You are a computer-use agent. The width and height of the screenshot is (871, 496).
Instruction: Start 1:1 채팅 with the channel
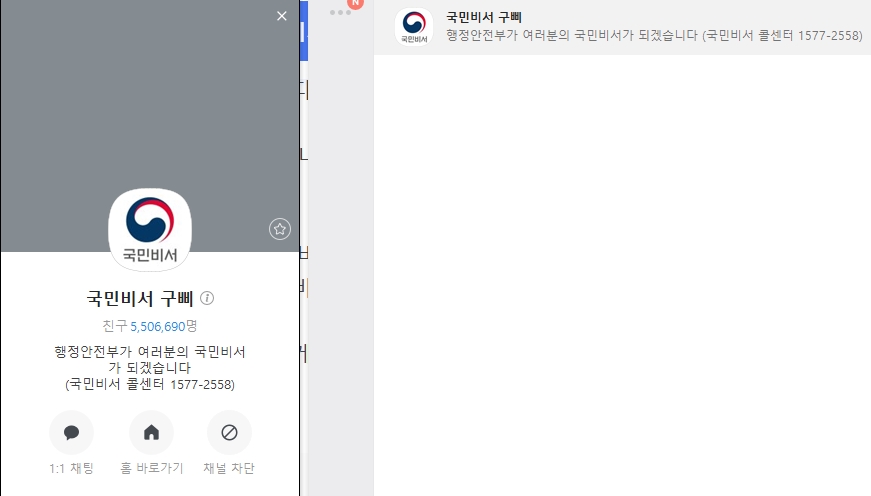coord(72,433)
